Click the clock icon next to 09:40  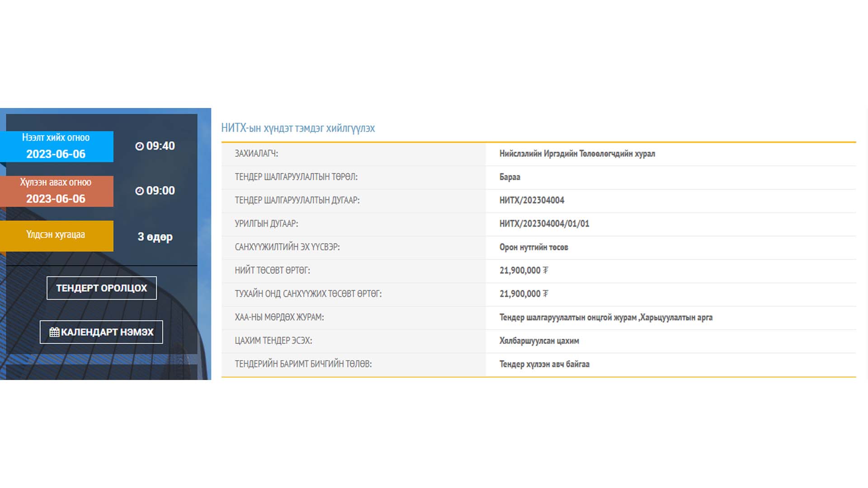(x=139, y=146)
